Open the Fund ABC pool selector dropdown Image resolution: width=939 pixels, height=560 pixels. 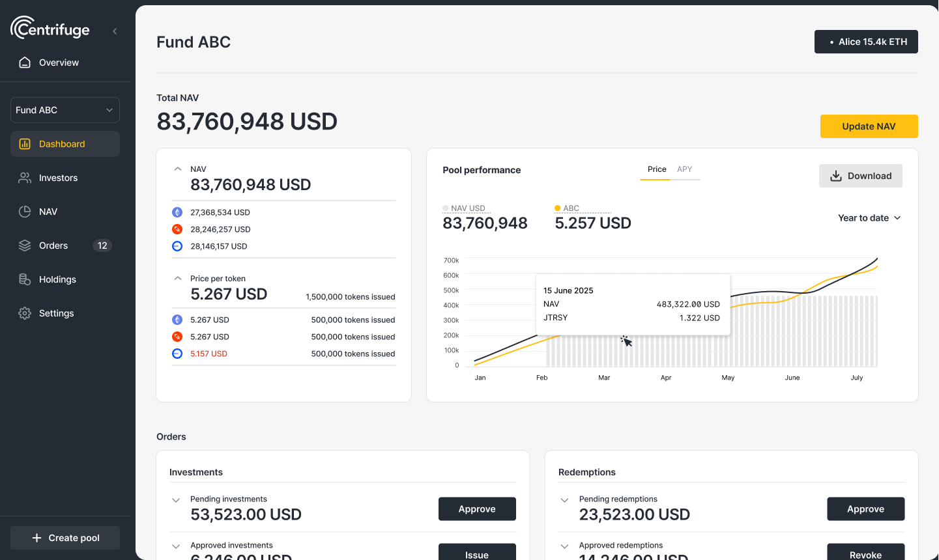[65, 110]
